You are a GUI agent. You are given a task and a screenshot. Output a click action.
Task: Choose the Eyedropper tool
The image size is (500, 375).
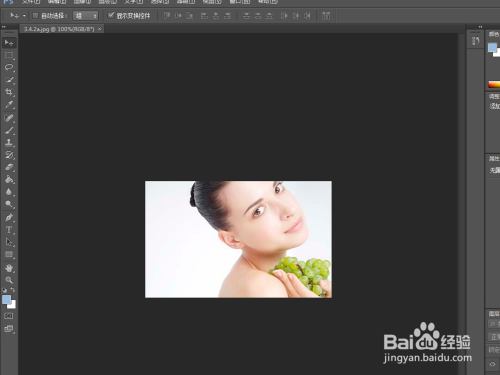(9, 105)
